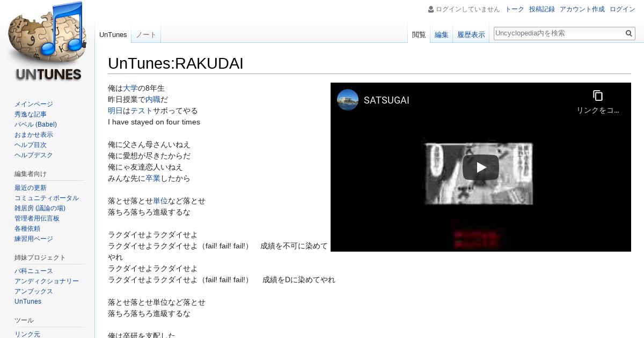The height and width of the screenshot is (338, 644).
Task: Click the アカウント作成 link
Action: click(x=582, y=9)
